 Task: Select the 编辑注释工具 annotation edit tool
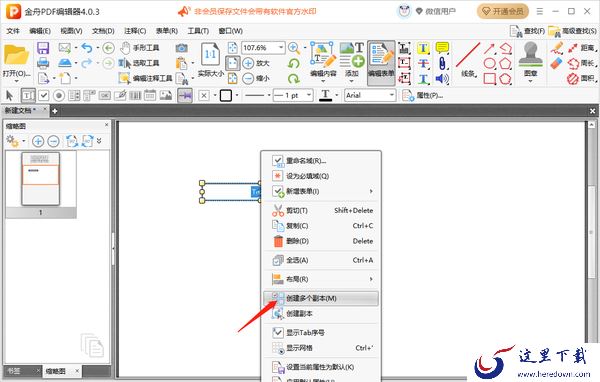point(145,78)
